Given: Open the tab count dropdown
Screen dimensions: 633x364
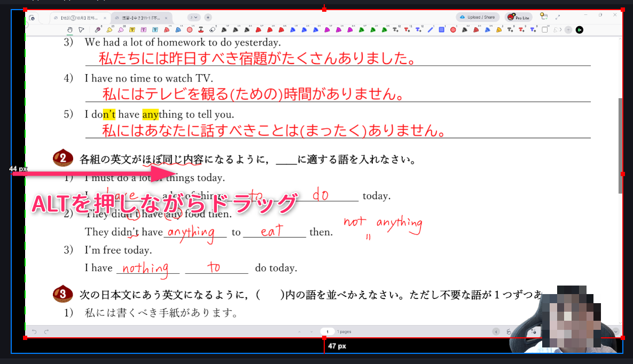Looking at the screenshot, I should point(193,18).
